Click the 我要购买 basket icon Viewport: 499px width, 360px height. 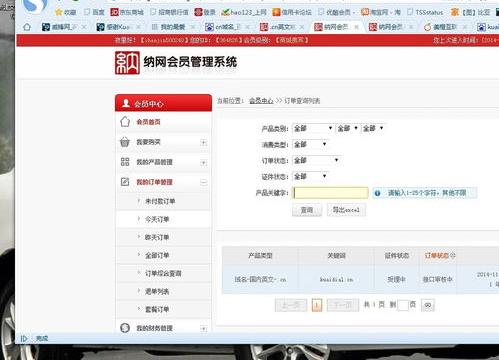click(x=125, y=142)
